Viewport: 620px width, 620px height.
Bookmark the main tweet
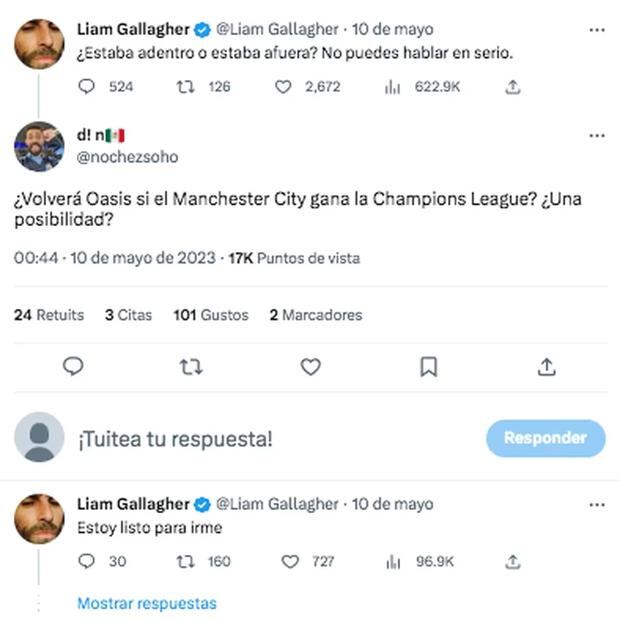click(428, 367)
